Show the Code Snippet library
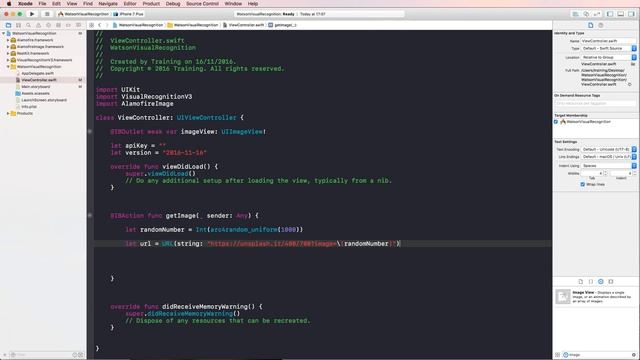Viewport: 640px width, 360px height. click(591, 282)
